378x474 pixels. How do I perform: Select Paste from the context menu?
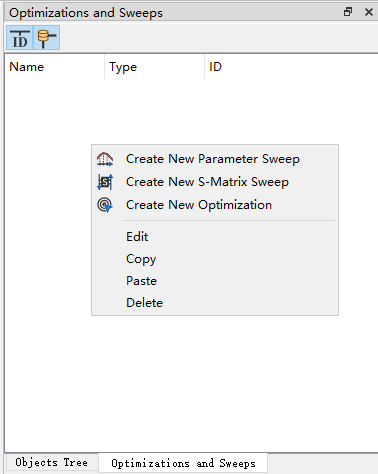[215, 281]
